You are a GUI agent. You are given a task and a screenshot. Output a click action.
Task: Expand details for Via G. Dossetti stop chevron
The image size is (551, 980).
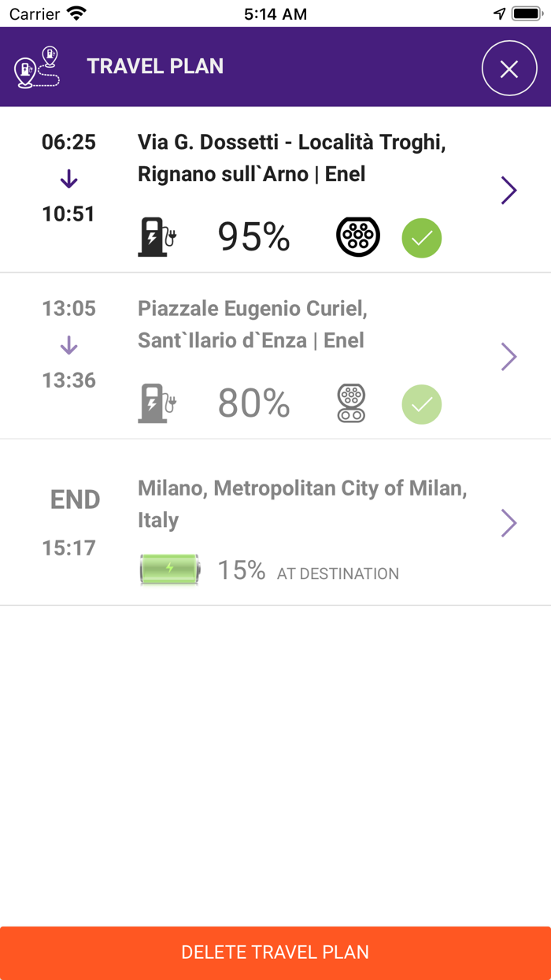(x=509, y=190)
